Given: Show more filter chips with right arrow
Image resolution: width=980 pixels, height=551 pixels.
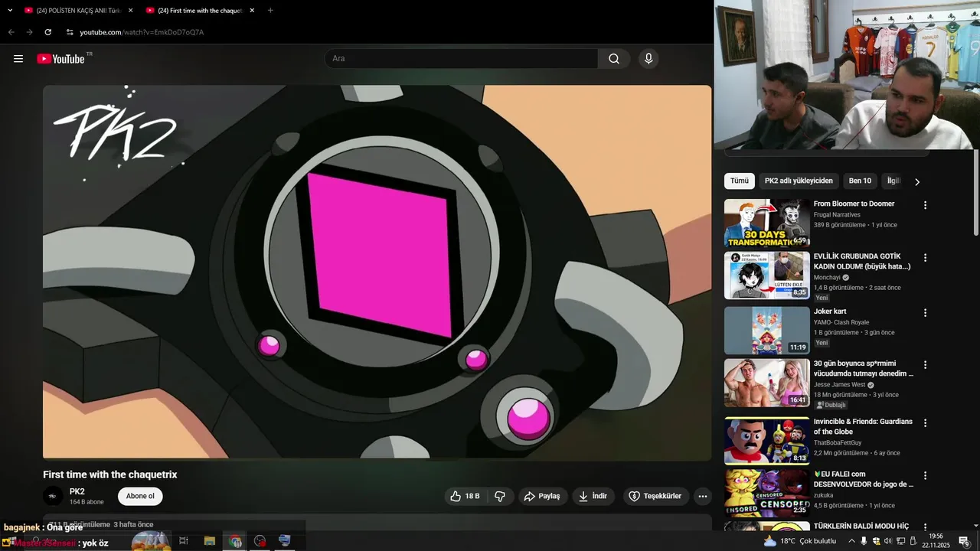Looking at the screenshot, I should click(x=917, y=181).
